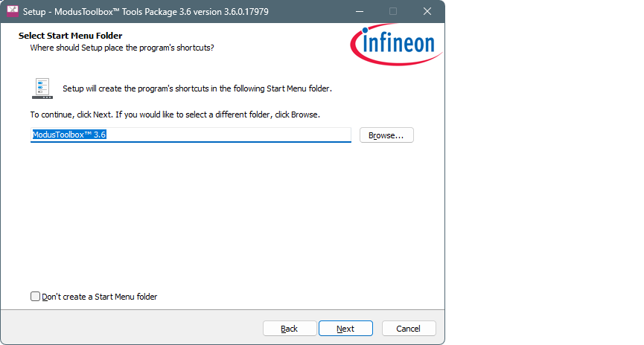This screenshot has width=644, height=345.
Task: Click the Infineon logo
Action: [x=397, y=43]
